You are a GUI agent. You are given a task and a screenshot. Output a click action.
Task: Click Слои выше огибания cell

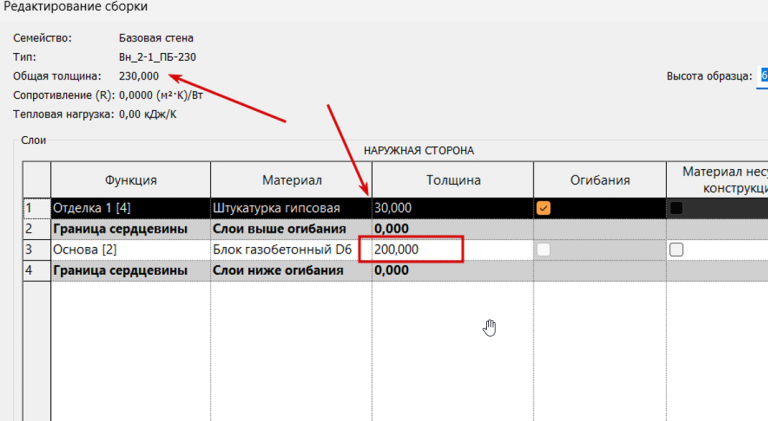[x=291, y=229]
